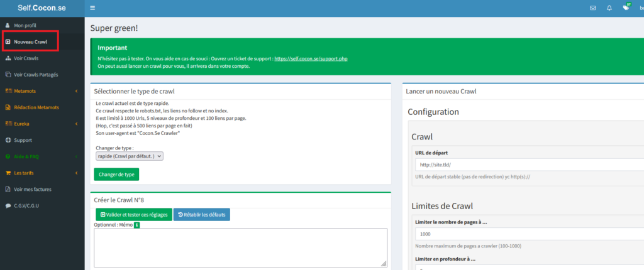644x270 pixels.
Task: Select Nouveau Crawl in sidebar
Action: (x=30, y=41)
